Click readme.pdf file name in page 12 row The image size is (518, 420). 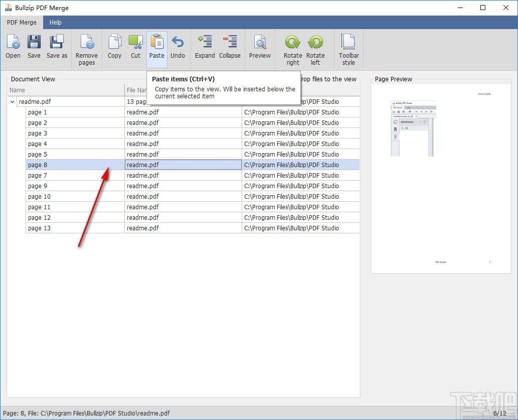pos(143,218)
